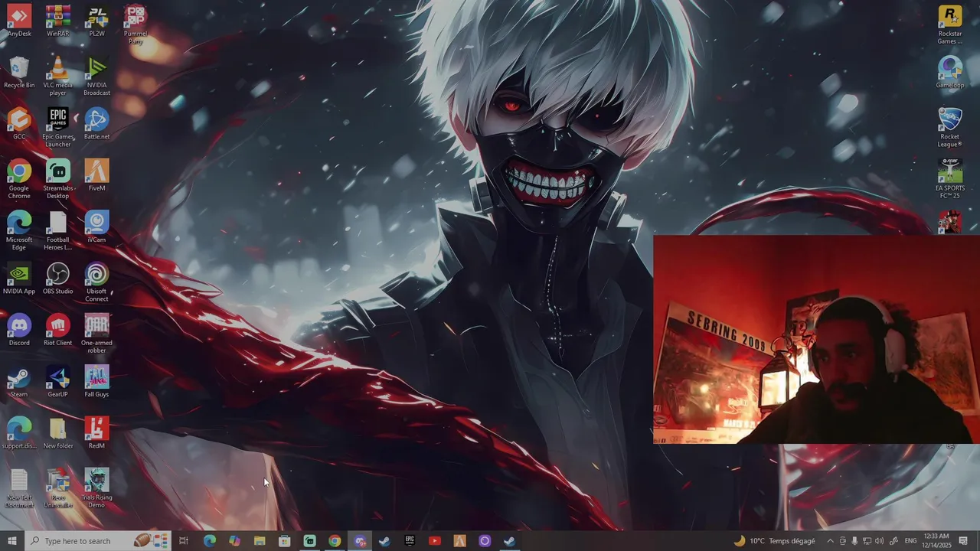Open the purple circle app in taskbar
This screenshot has width=980, height=551.
click(x=485, y=541)
